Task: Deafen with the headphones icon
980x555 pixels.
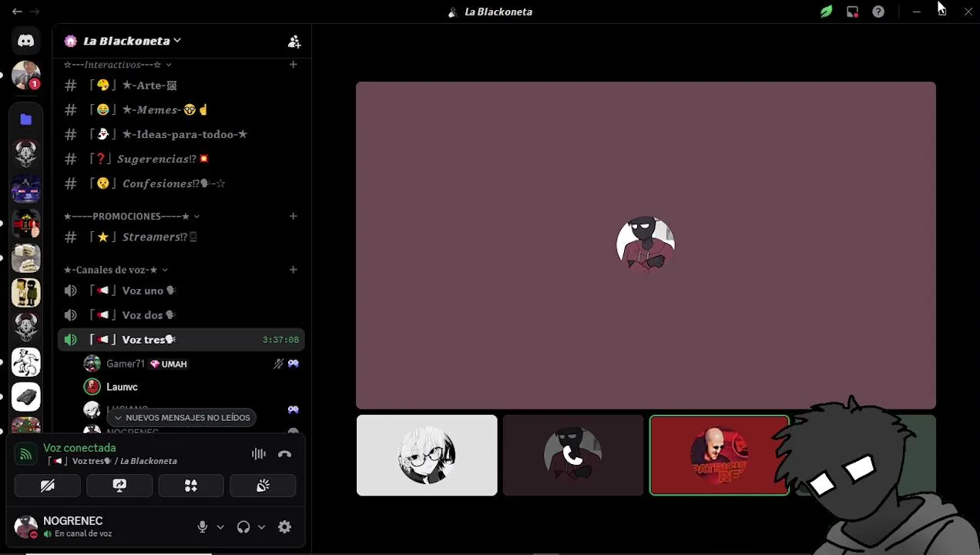Action: coord(243,527)
